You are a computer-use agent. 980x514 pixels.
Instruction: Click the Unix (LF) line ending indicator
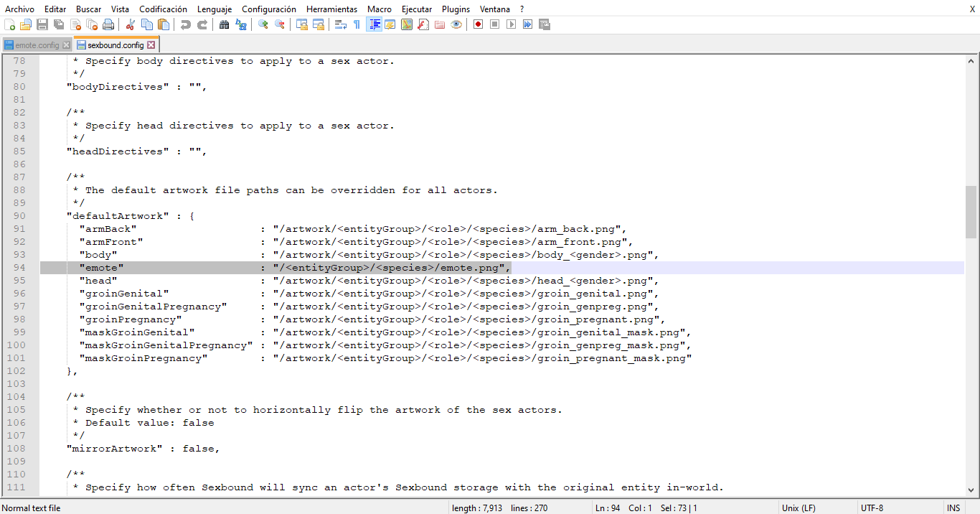click(798, 508)
